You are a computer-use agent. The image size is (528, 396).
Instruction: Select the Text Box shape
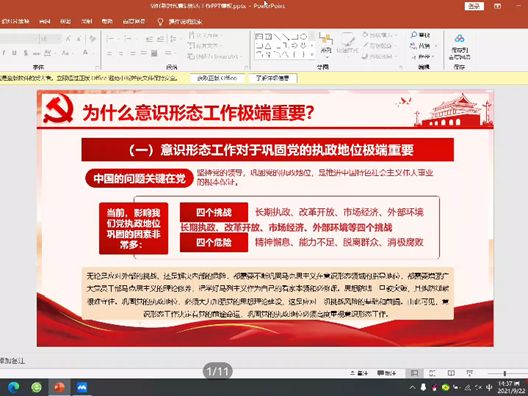pos(259,36)
